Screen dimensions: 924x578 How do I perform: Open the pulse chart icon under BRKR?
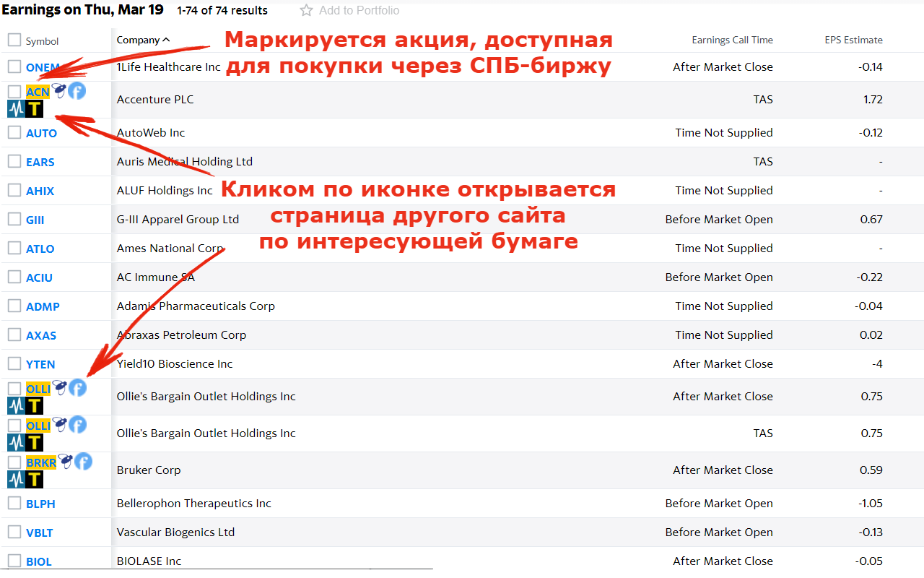[x=16, y=480]
